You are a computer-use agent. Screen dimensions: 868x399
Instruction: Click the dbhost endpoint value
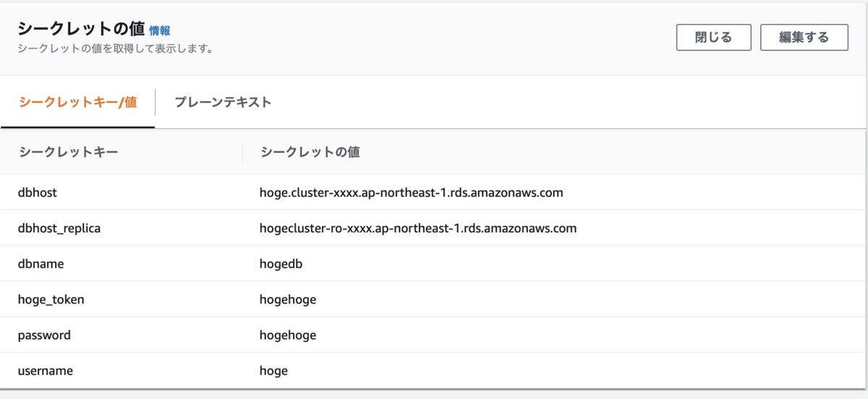click(411, 193)
